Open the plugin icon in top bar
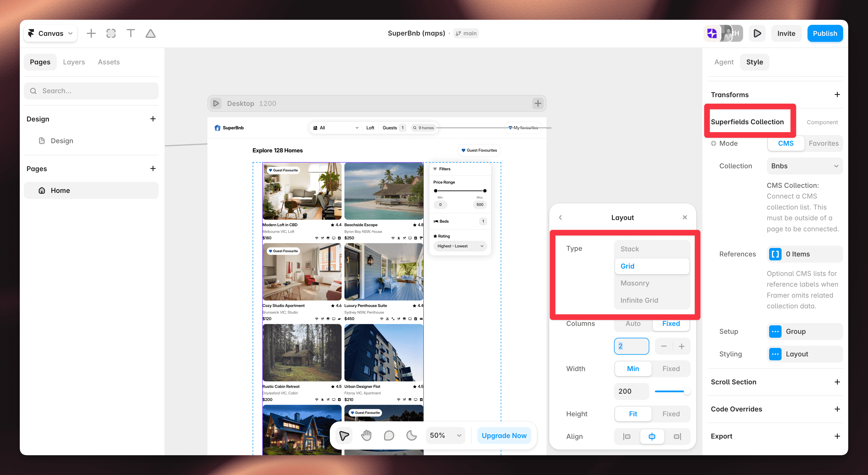Screen dimensions: 868x475 coord(712,33)
